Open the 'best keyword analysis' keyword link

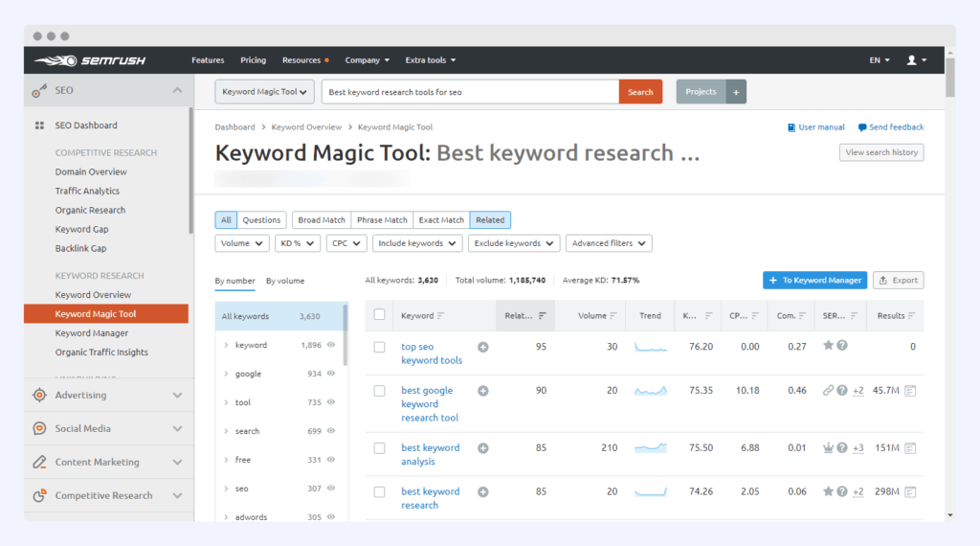(x=430, y=455)
